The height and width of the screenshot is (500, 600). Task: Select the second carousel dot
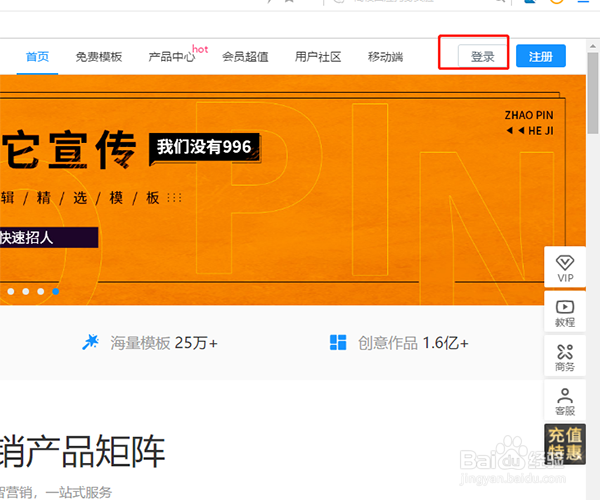tap(26, 292)
